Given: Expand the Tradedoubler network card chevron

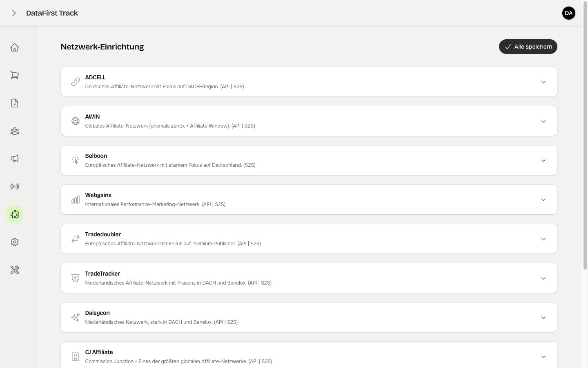Looking at the screenshot, I should tap(543, 239).
